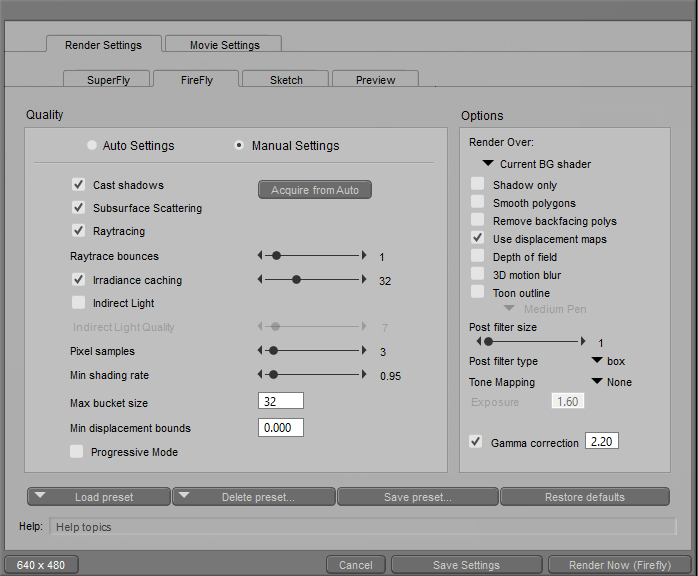698x576 pixels.
Task: Click the Post filter size value 1
Action: (x=601, y=343)
